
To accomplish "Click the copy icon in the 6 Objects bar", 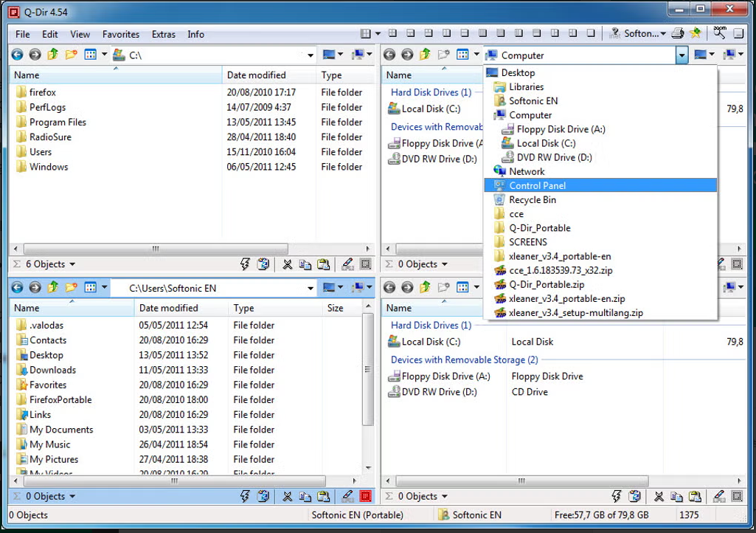I will point(305,264).
